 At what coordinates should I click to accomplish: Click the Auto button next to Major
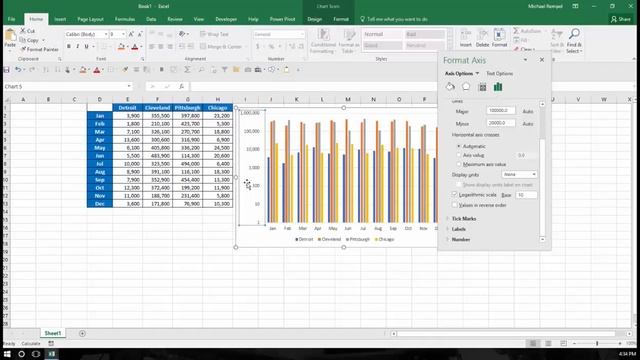(x=528, y=111)
